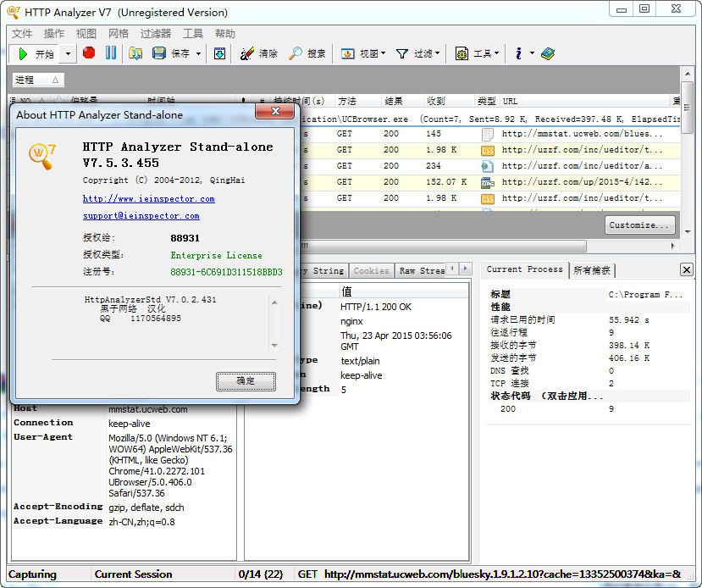Click the auto-scroll down arrow toolbar icon
The image size is (702, 588).
219,53
